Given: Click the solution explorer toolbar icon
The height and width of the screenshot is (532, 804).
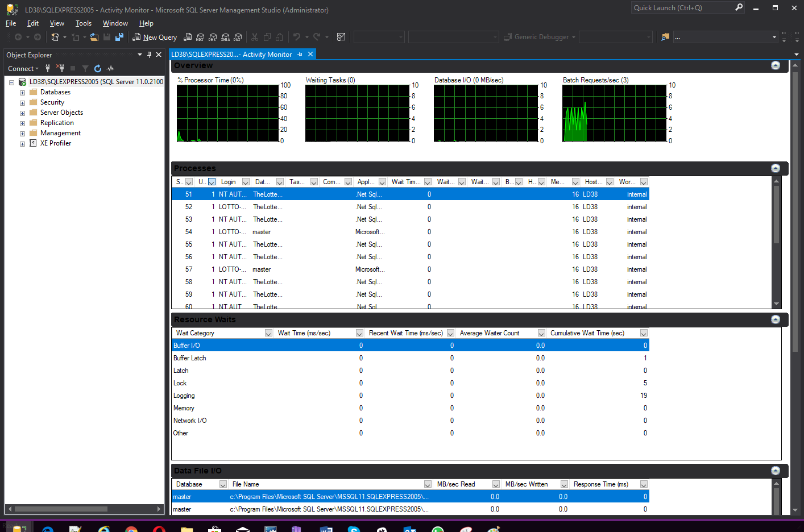Looking at the screenshot, I should tap(665, 37).
